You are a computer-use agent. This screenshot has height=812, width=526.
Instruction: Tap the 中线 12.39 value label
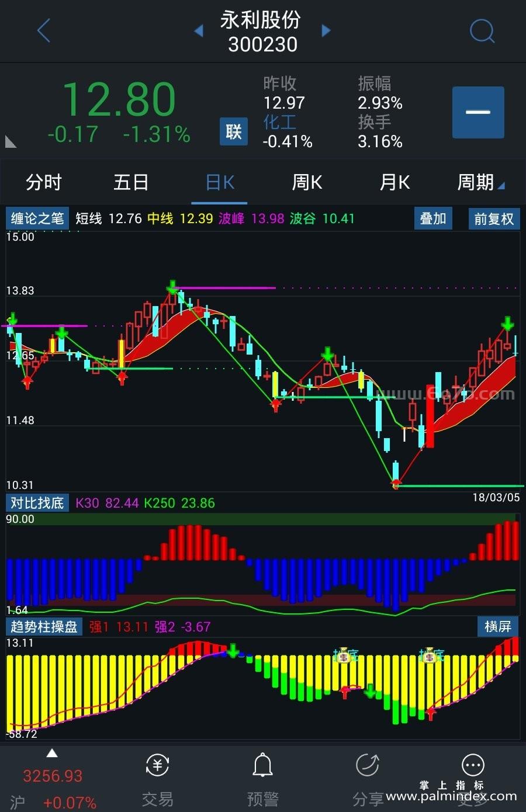coord(180,218)
